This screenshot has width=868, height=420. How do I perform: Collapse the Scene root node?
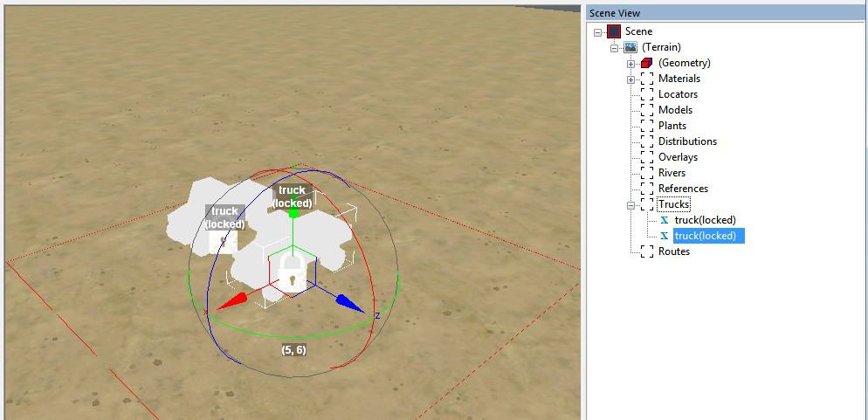click(598, 31)
